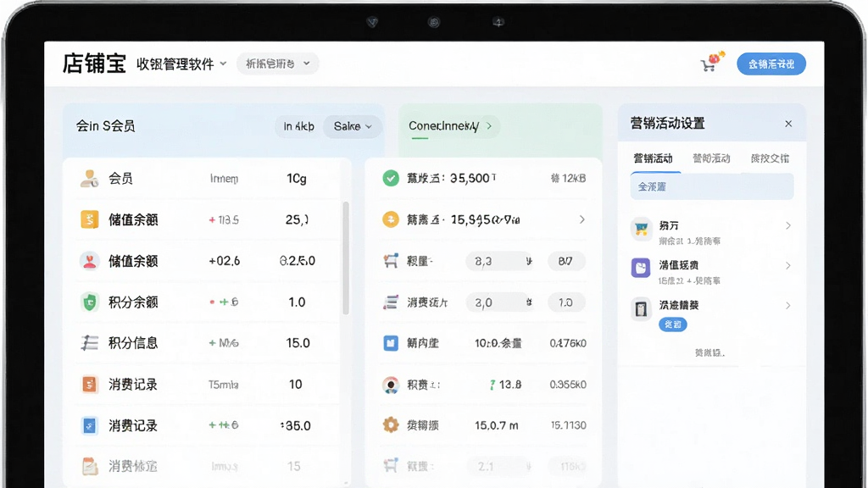
Task: Click the blue search field in marketing panel
Action: pyautogui.click(x=712, y=186)
